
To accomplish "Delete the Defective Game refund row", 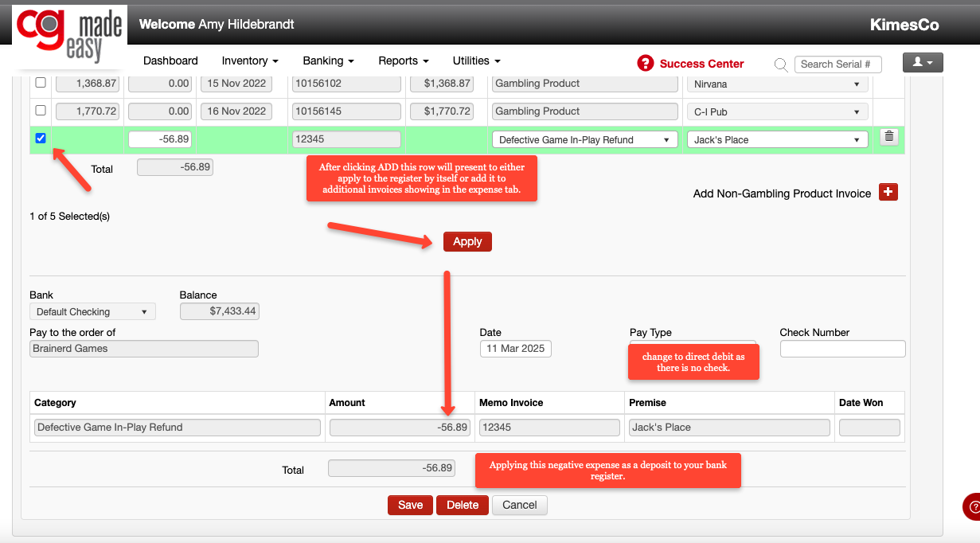I will [889, 137].
